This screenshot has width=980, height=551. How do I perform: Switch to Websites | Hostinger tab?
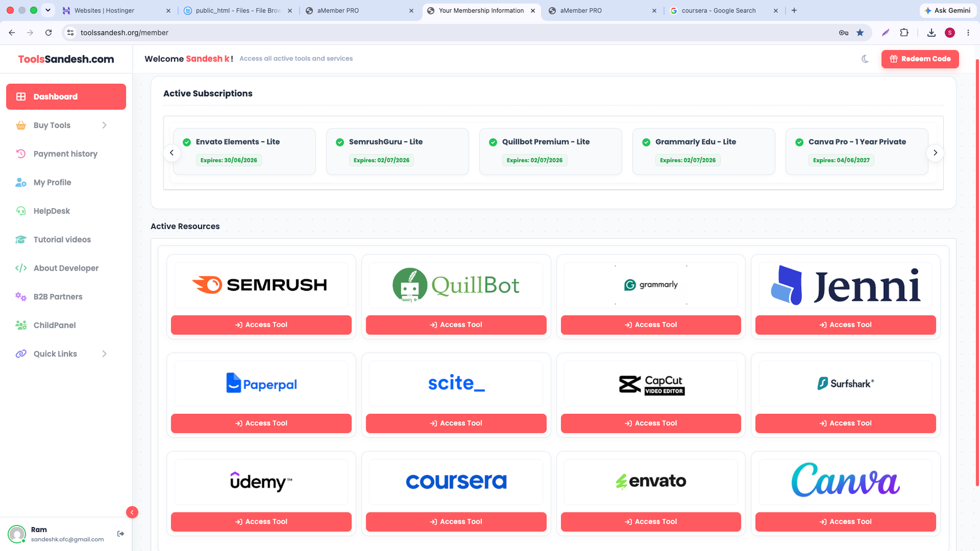click(x=114, y=10)
